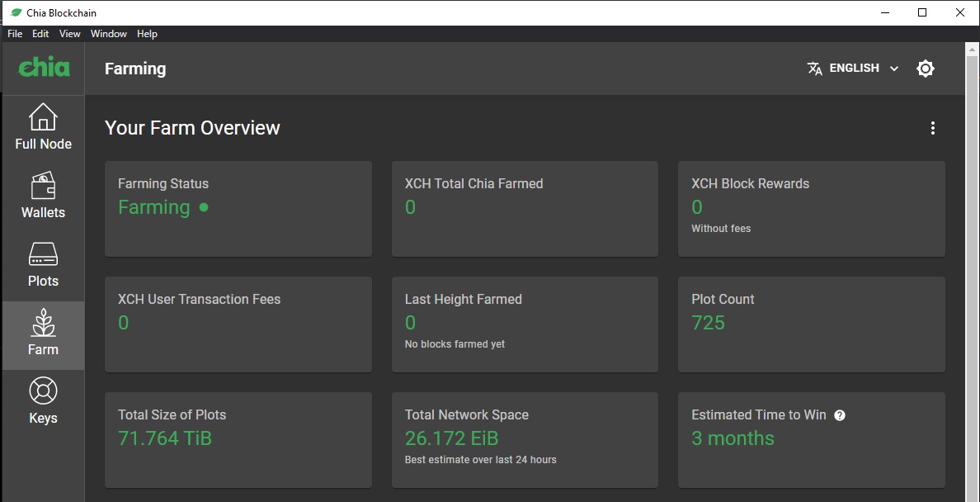This screenshot has width=980, height=502.
Task: Click the Best estimate over last 24 hours text
Action: click(x=480, y=459)
